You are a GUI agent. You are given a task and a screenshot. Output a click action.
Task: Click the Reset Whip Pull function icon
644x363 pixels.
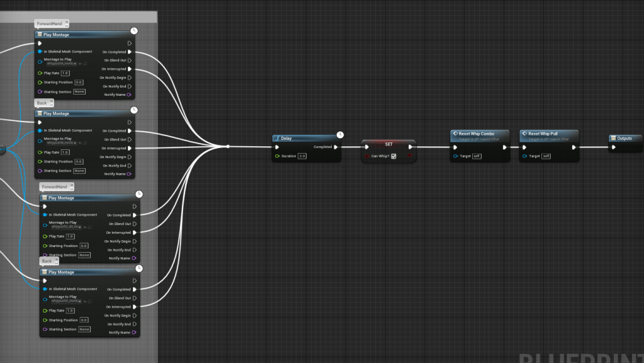[524, 134]
